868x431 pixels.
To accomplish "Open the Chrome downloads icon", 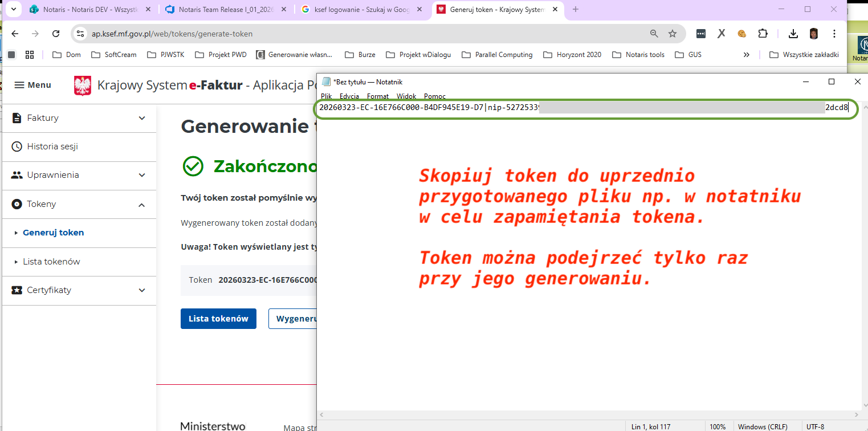I will click(x=793, y=34).
